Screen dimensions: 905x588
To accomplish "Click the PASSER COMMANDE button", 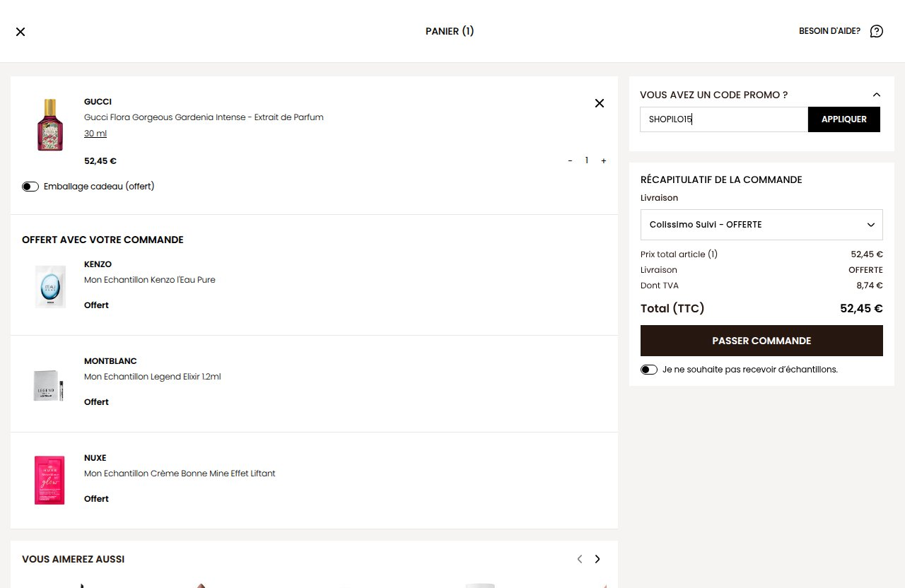I will pyautogui.click(x=761, y=341).
